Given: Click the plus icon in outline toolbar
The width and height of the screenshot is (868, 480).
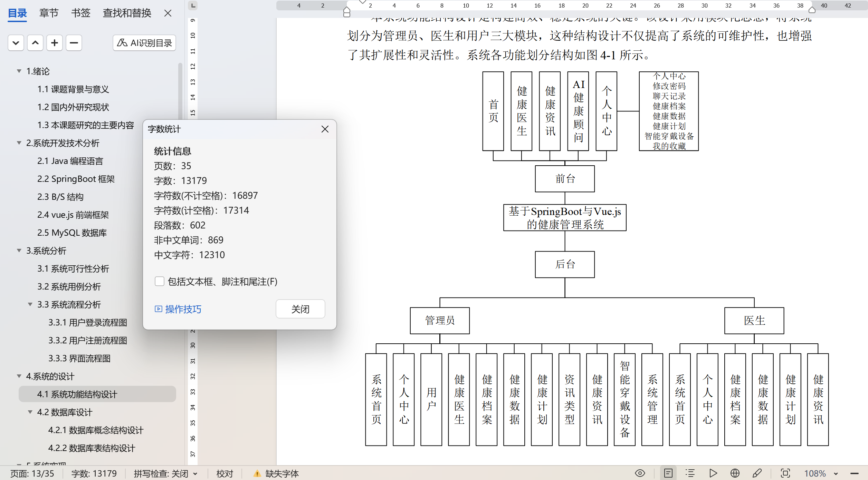Looking at the screenshot, I should (x=55, y=43).
